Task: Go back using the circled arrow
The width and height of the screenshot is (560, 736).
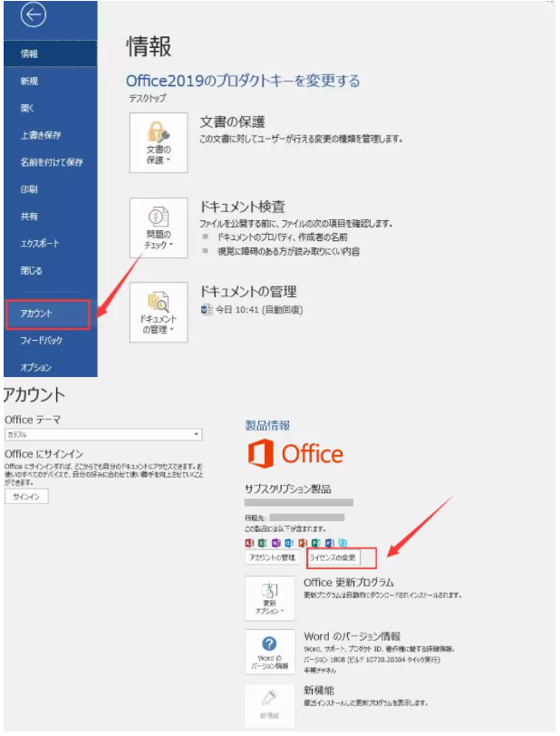Action: (x=34, y=15)
